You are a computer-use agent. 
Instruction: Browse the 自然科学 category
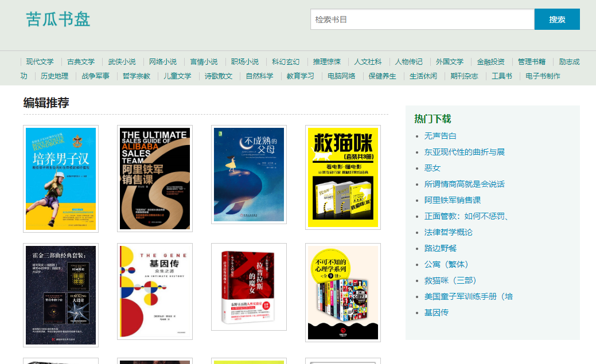pyautogui.click(x=260, y=76)
